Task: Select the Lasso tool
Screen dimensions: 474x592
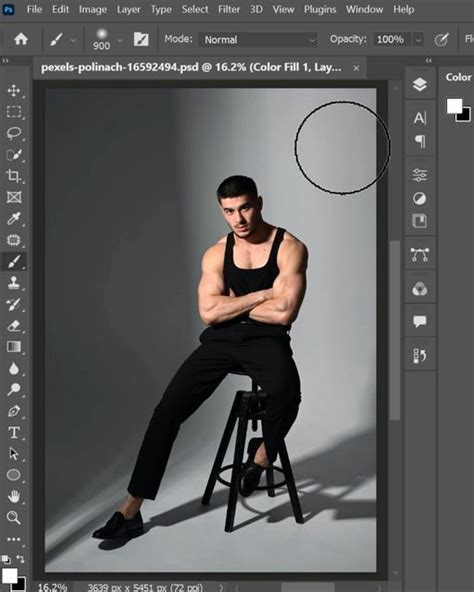Action: [14, 133]
